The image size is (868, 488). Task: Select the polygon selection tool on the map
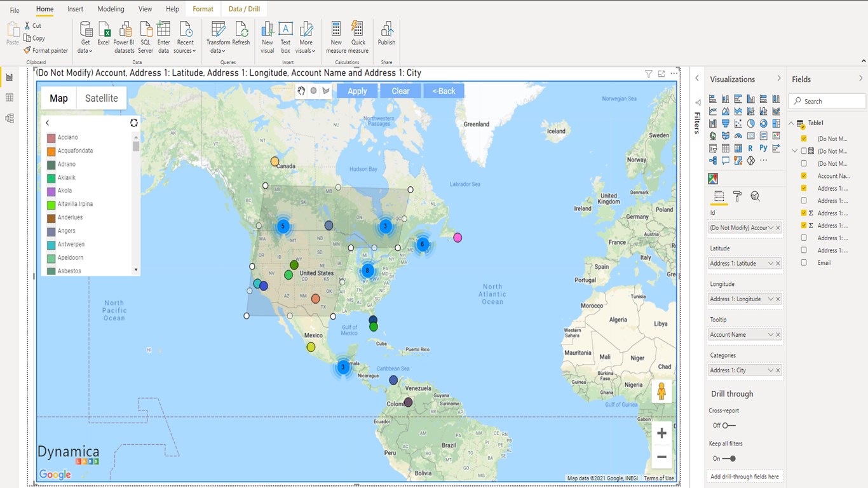click(x=326, y=91)
